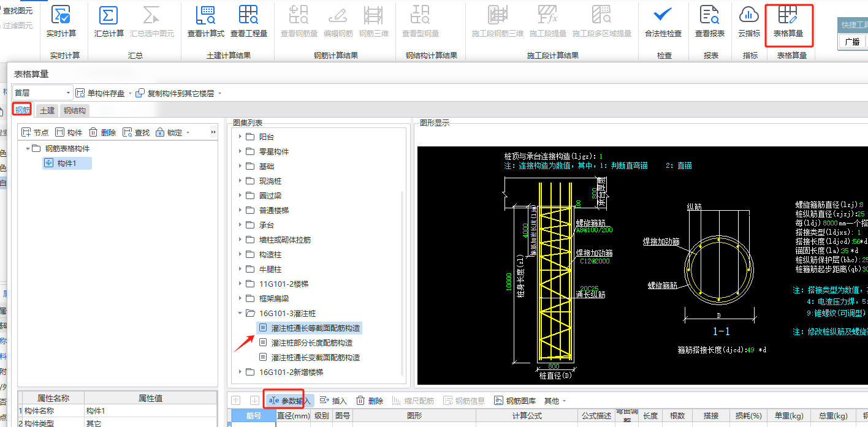
Task: Open 查看计算式 to view formulas
Action: [206, 22]
